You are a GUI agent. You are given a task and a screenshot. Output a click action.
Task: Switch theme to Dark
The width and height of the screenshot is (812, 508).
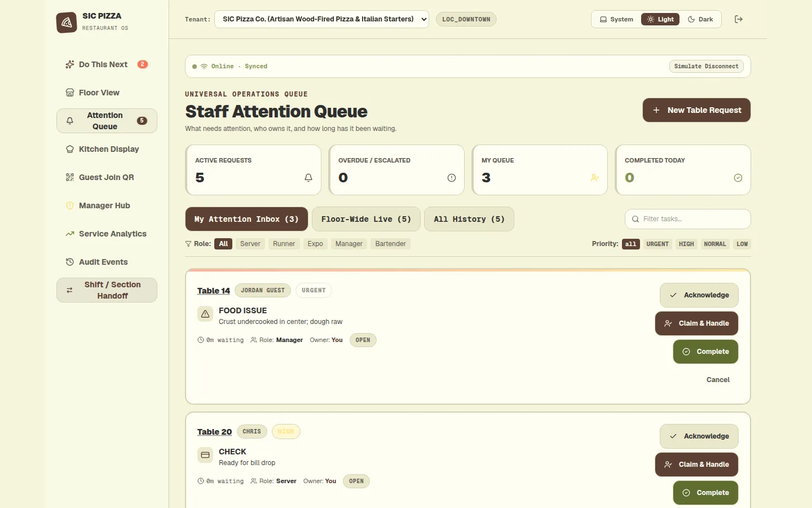(700, 19)
